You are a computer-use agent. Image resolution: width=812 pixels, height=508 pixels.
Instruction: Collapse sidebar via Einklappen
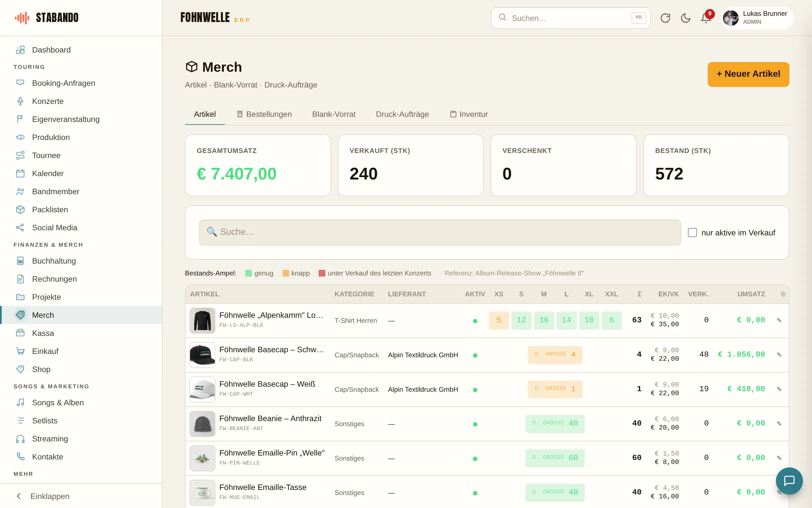[81, 496]
